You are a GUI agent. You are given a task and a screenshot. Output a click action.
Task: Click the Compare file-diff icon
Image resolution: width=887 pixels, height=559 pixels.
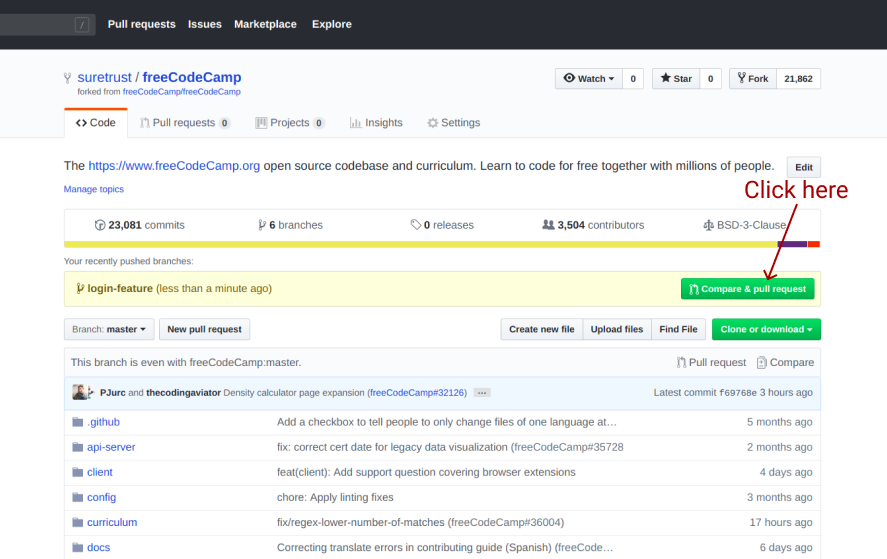[761, 362]
